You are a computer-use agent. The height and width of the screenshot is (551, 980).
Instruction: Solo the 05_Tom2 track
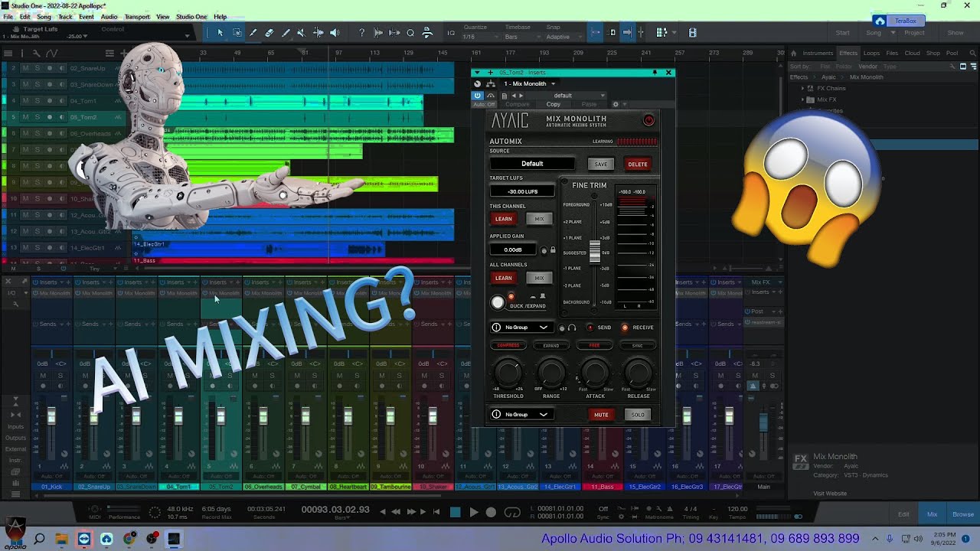pyautogui.click(x=37, y=117)
